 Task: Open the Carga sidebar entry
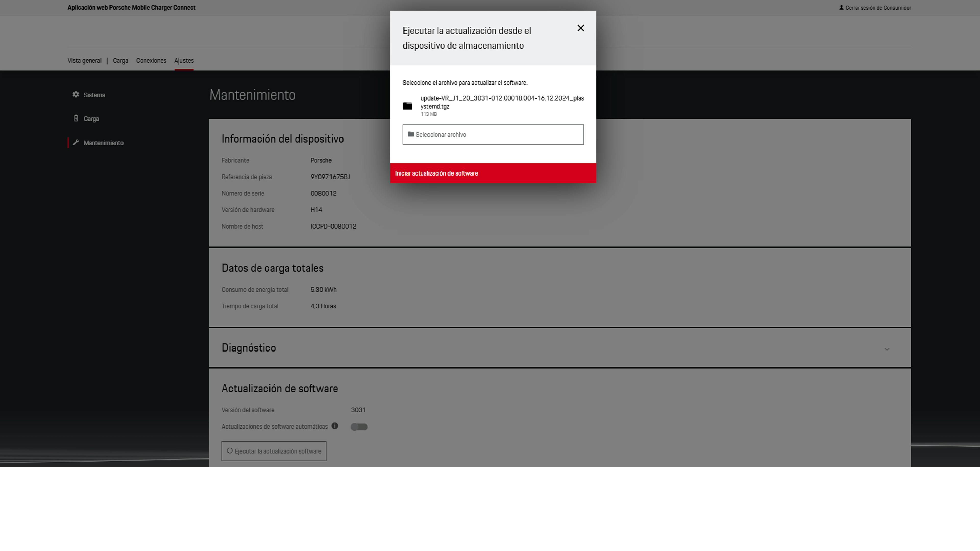click(91, 119)
